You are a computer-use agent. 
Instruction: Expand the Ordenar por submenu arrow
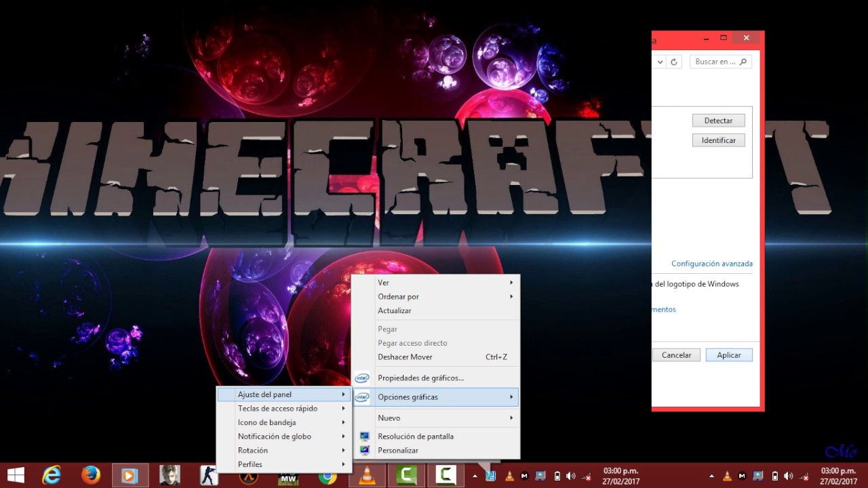click(511, 296)
